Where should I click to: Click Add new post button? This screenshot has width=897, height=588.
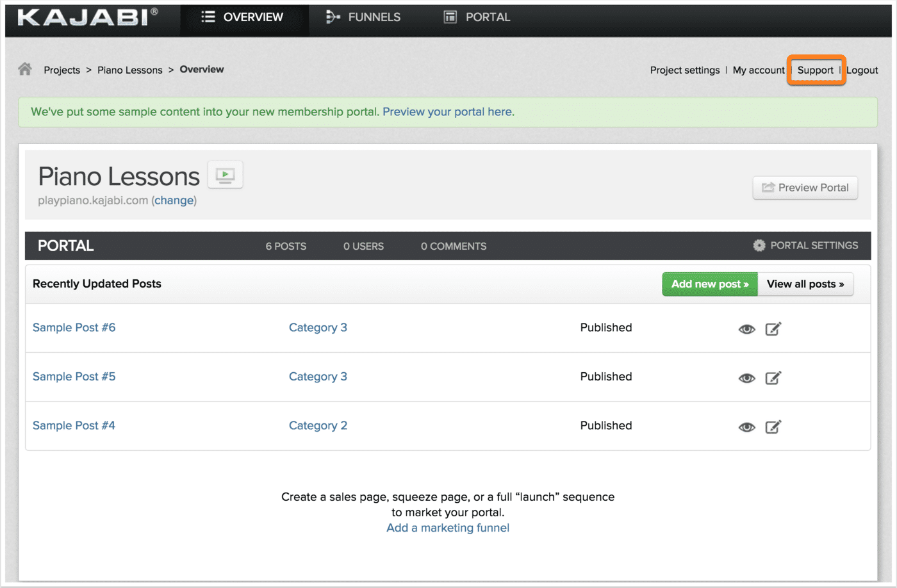point(710,284)
